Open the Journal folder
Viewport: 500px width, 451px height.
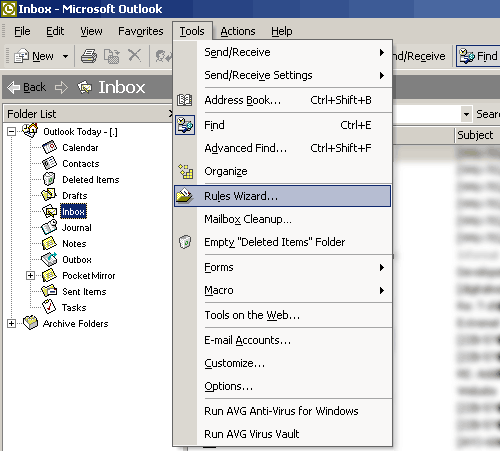tap(77, 228)
